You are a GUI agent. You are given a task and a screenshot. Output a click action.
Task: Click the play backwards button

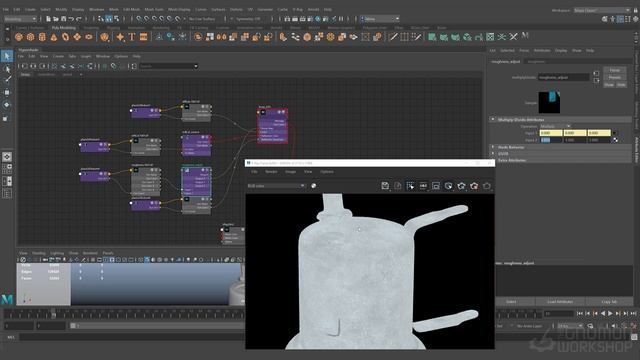(603, 313)
